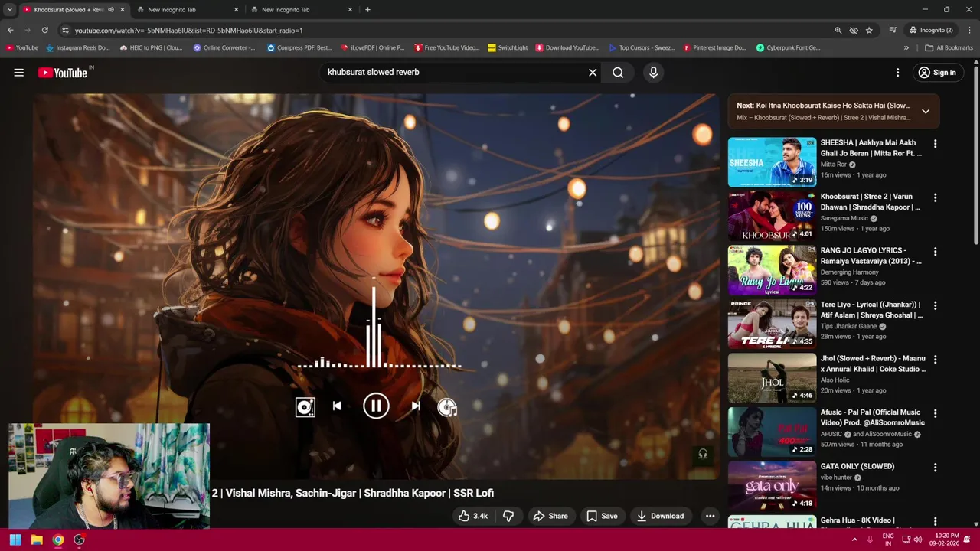Open OBS Studio from taskbar
The width and height of the screenshot is (980, 551).
coord(79,540)
